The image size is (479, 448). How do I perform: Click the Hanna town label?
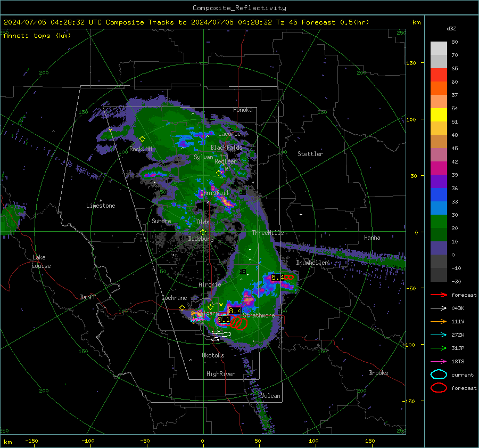(x=372, y=238)
